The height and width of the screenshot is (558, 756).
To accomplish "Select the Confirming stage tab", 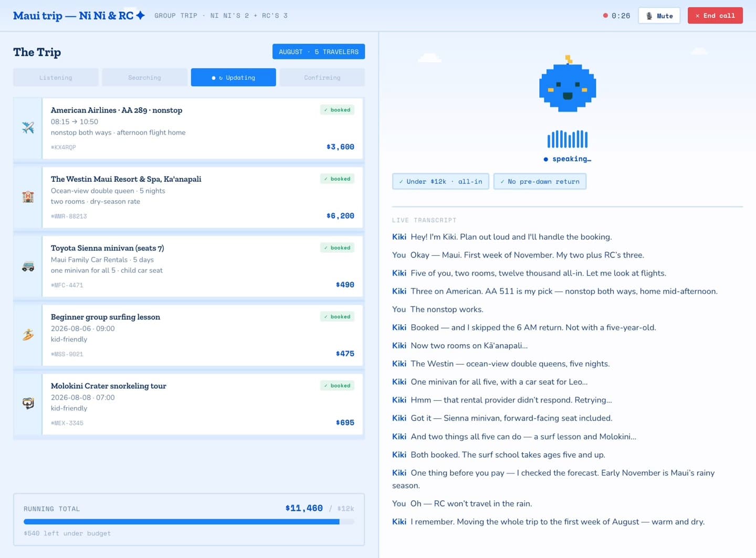I will click(x=322, y=77).
